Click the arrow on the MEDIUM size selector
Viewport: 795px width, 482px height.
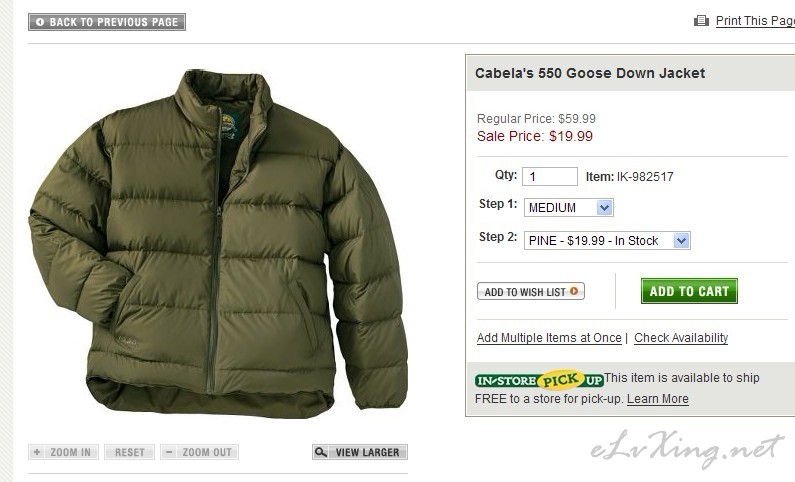tap(604, 208)
